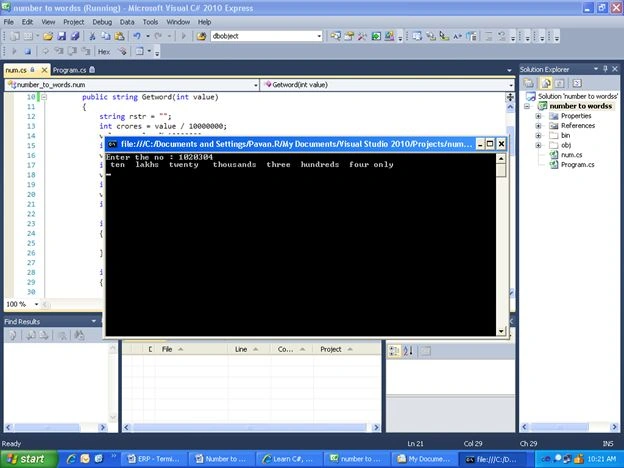Switch to the Program.cs tab
The height and width of the screenshot is (468, 624).
point(74,70)
